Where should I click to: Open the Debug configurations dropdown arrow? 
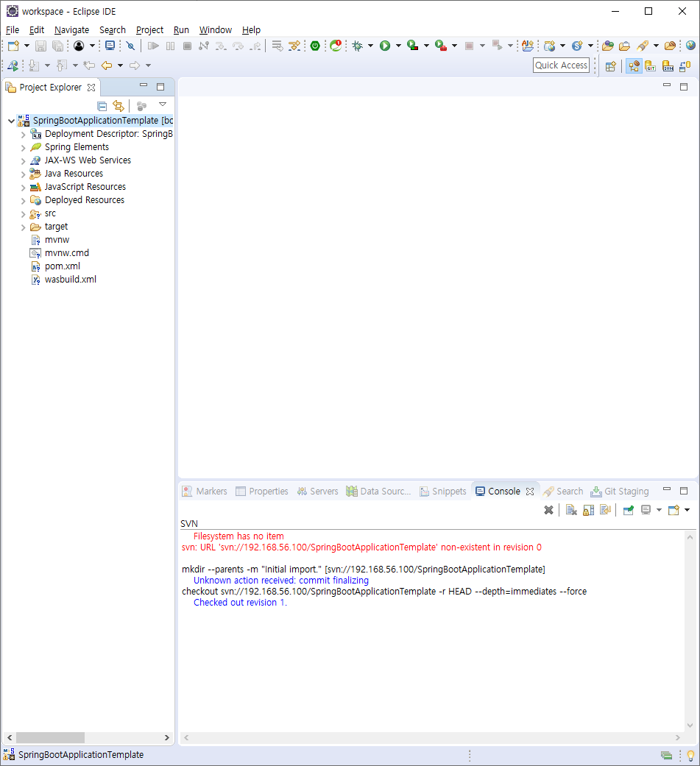tap(370, 46)
